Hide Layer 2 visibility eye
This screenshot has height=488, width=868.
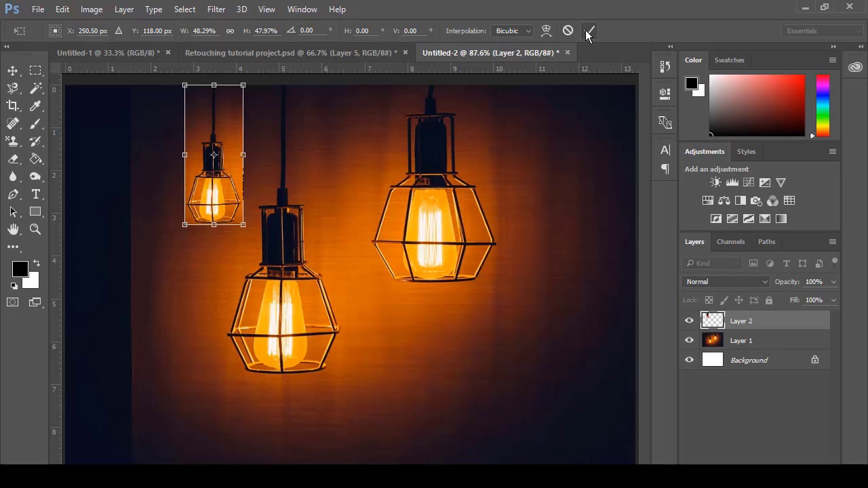pos(689,321)
